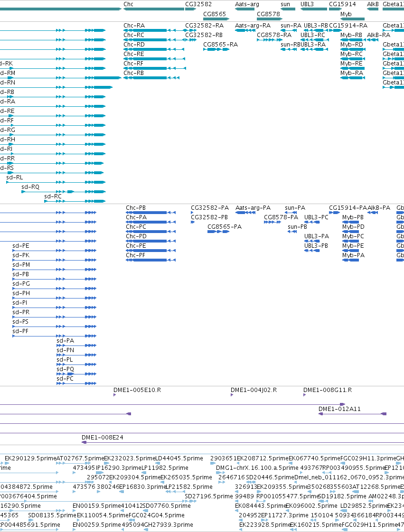Select EST SD08135.5prime
The height and width of the screenshot is (532, 404).
[30, 520]
